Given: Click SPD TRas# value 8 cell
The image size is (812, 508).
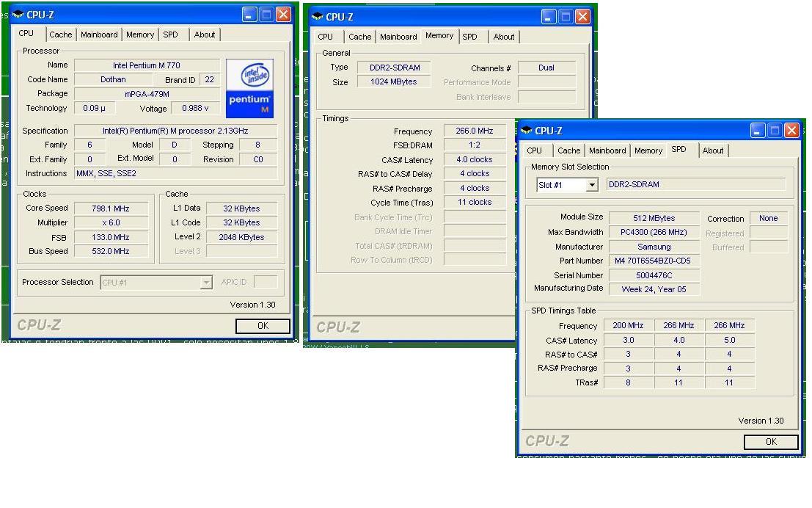Looking at the screenshot, I should (x=628, y=382).
